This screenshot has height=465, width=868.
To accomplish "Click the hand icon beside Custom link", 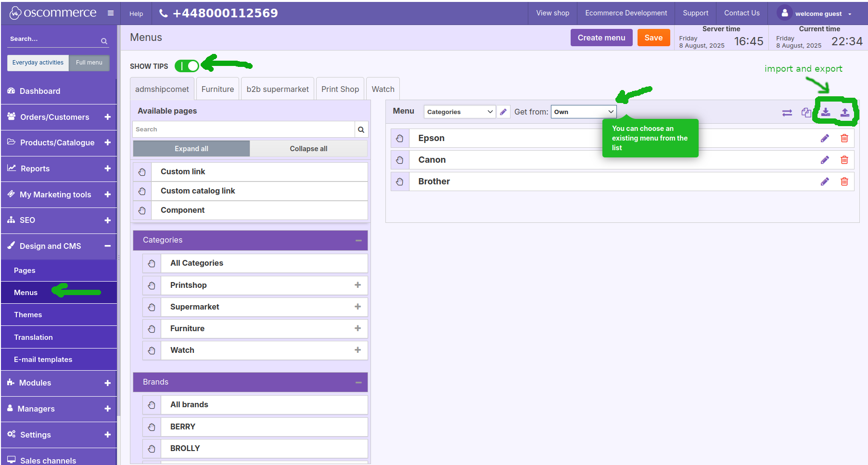I will click(142, 172).
